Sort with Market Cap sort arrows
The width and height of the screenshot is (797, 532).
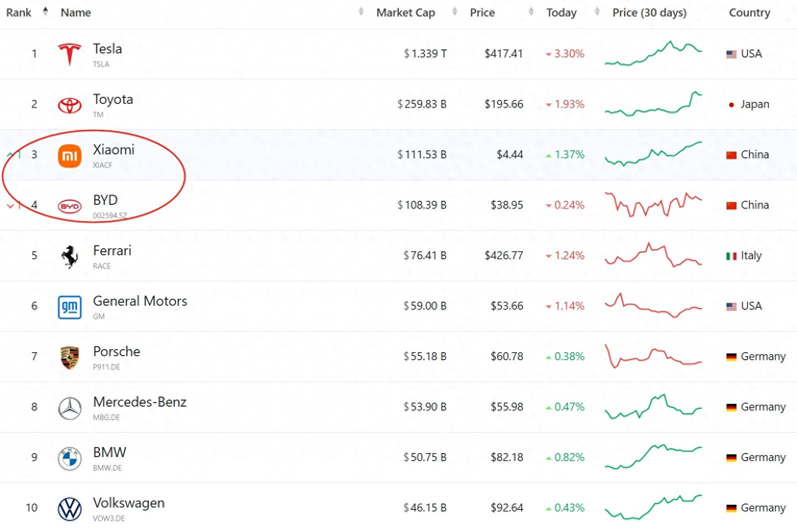click(454, 11)
